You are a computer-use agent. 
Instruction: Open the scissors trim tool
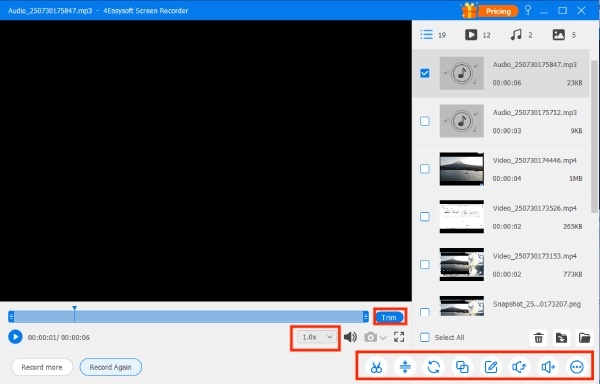click(376, 367)
